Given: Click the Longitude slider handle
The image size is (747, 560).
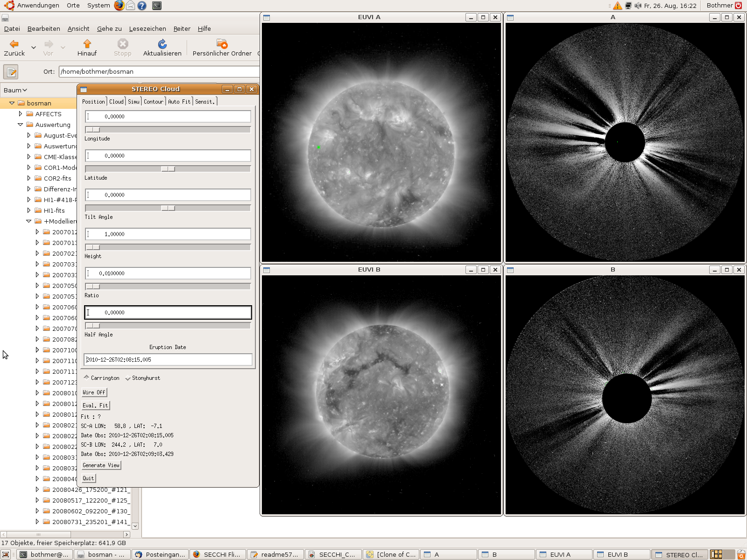Looking at the screenshot, I should click(93, 130).
